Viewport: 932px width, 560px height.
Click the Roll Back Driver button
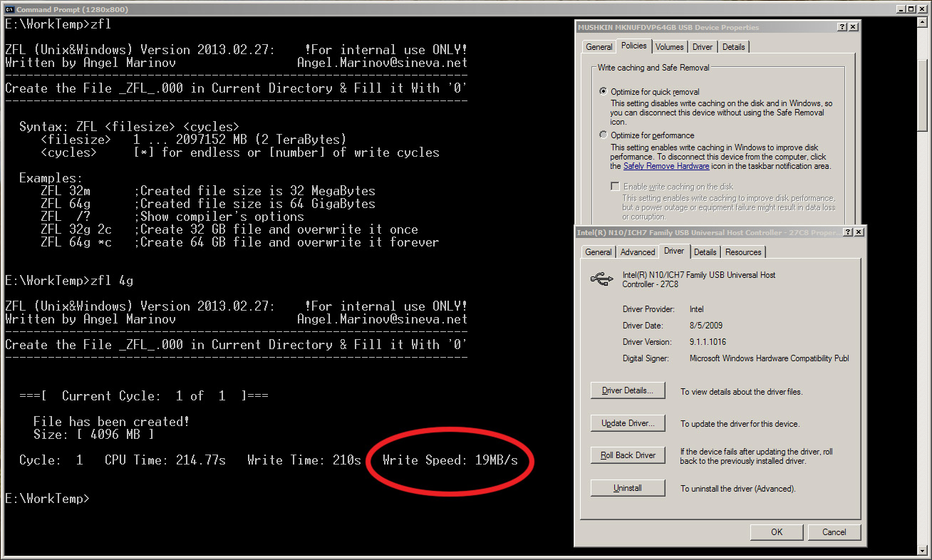pos(628,455)
